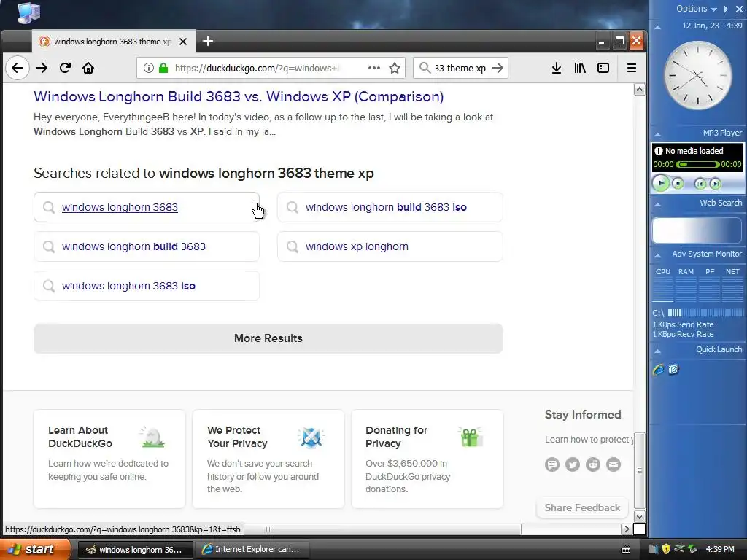Click sidebar arrow next to Options

726,9
